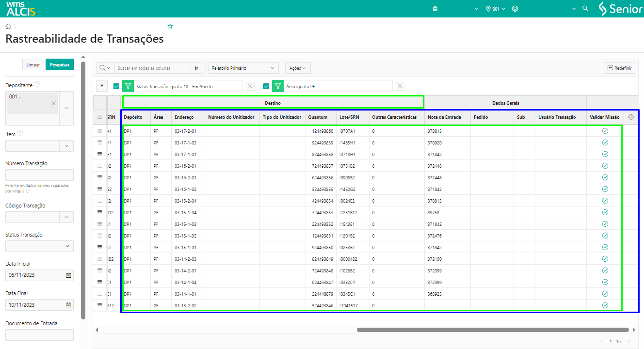Screen dimensions: 644x349
Task: Collapse the filters with the triangle toggle
Action: [102, 86]
